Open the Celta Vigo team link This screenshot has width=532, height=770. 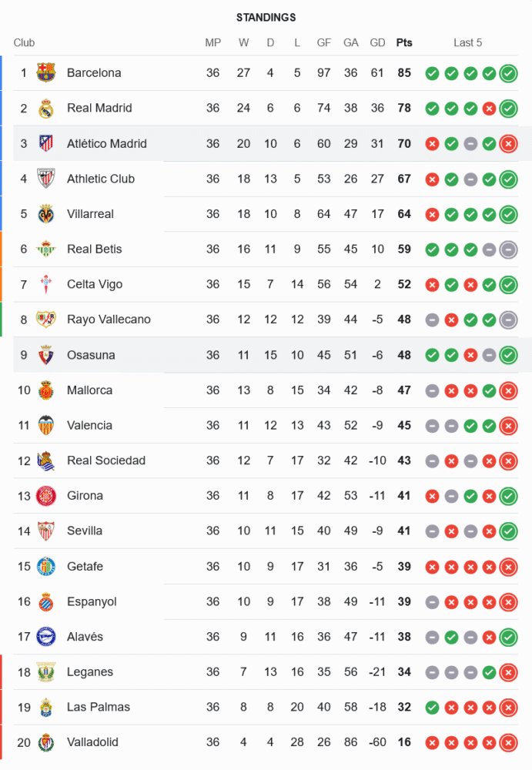[95, 284]
